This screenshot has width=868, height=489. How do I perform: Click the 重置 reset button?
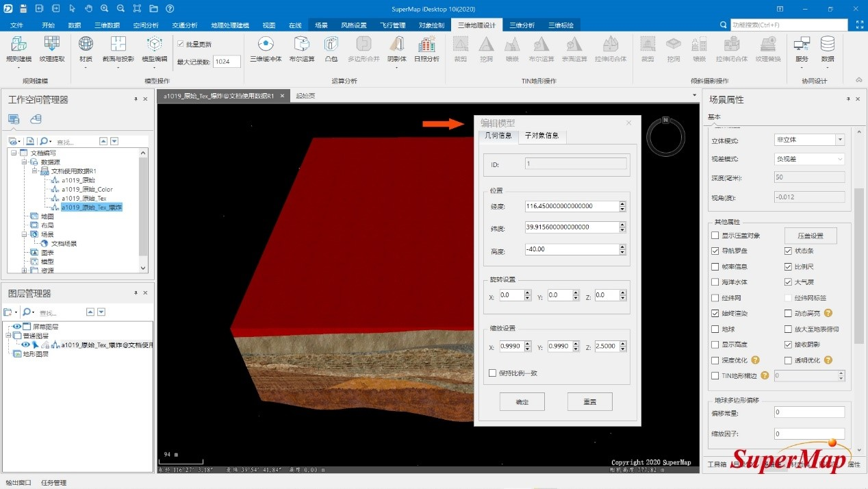pyautogui.click(x=589, y=401)
